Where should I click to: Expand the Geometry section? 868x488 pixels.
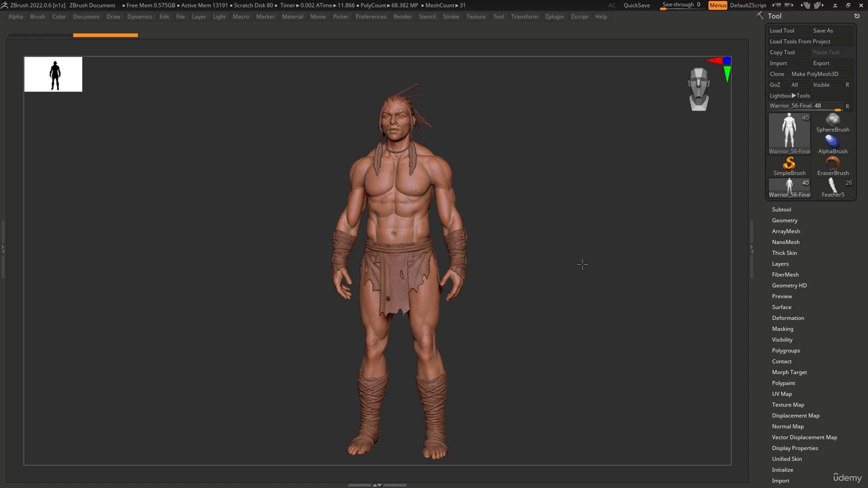[x=785, y=220]
